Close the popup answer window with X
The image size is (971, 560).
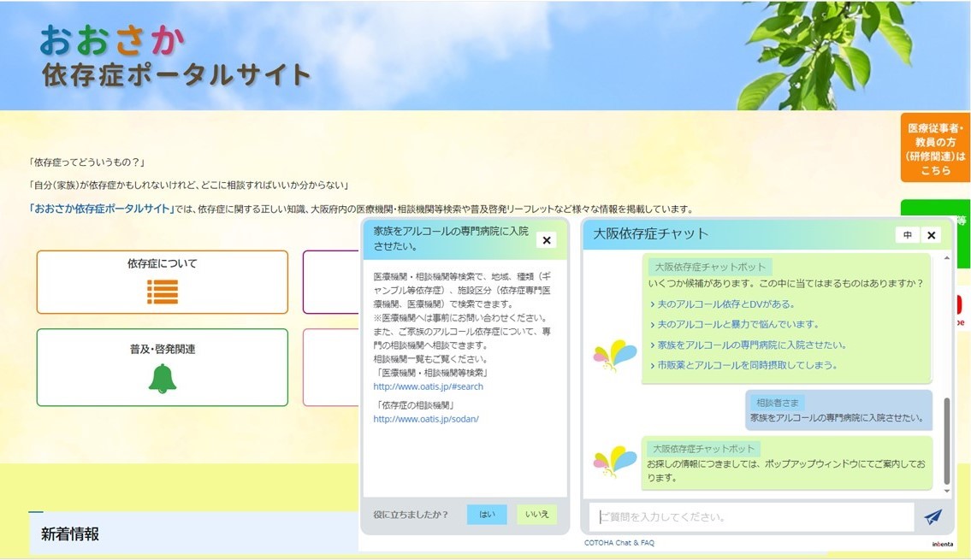pyautogui.click(x=546, y=240)
